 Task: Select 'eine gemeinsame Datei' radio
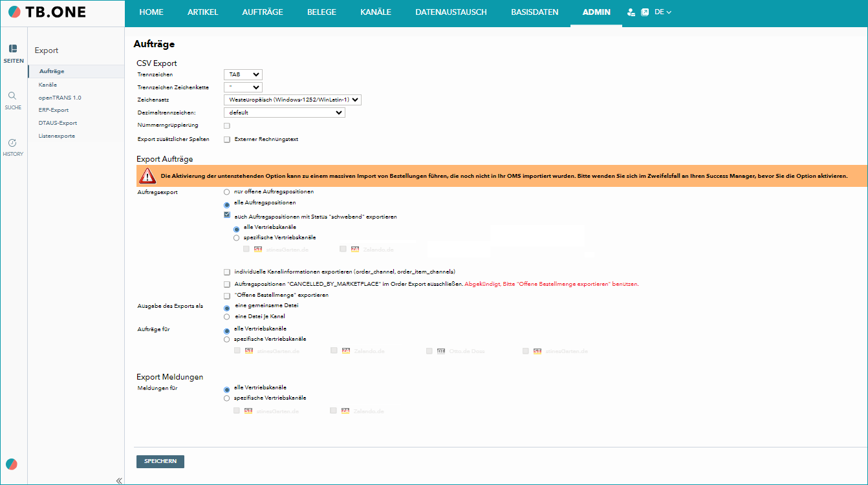point(226,308)
